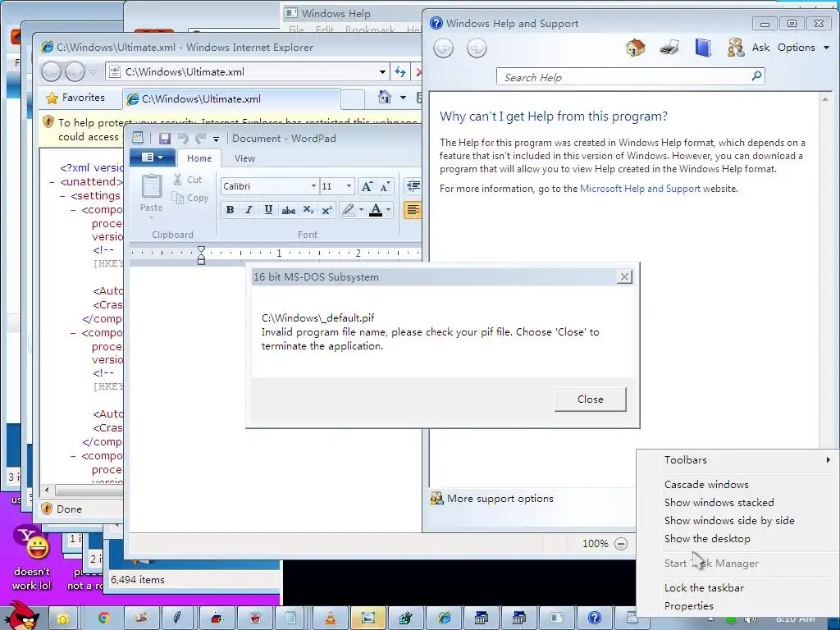Click the Internet Explorer security information bar
Viewport: 840px width, 630px height.
230,130
